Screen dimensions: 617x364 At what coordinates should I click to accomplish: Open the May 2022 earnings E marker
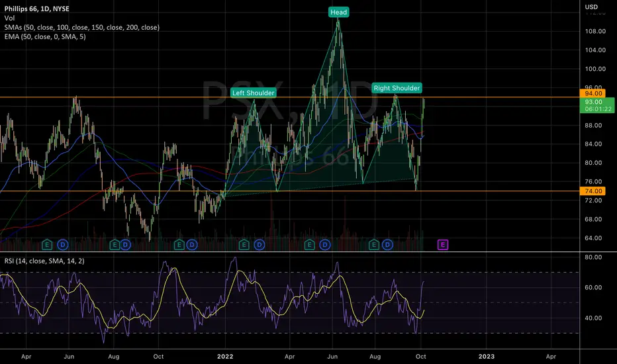click(x=309, y=245)
